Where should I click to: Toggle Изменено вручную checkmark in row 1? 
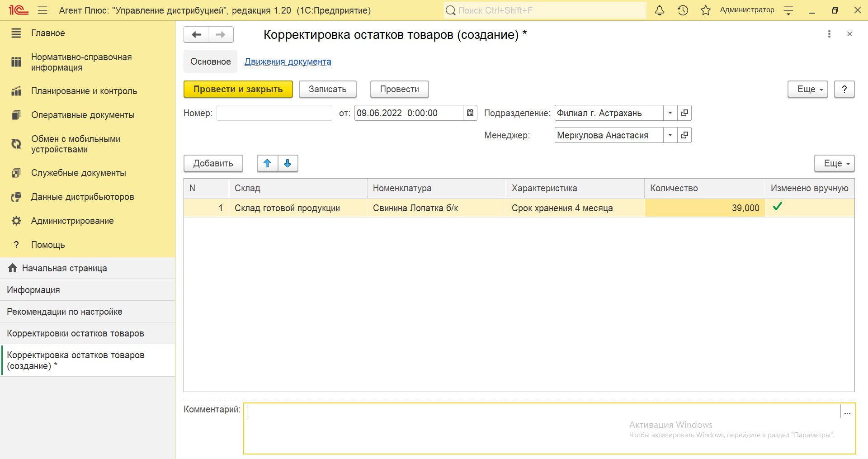click(x=777, y=207)
